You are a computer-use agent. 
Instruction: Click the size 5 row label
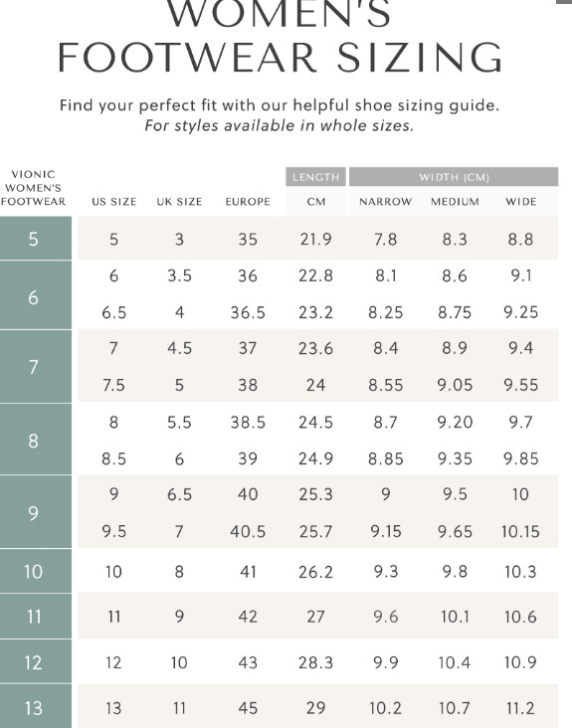(x=36, y=239)
